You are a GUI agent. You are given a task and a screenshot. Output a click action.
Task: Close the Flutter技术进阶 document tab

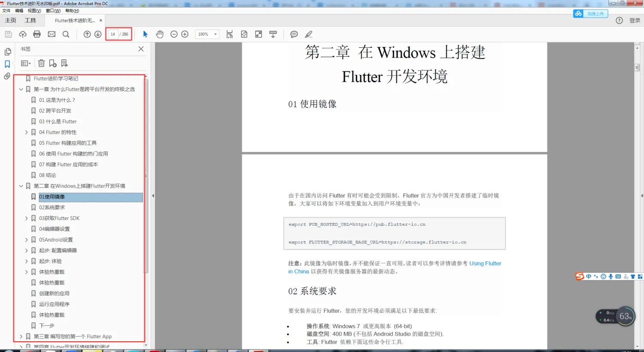pos(101,20)
